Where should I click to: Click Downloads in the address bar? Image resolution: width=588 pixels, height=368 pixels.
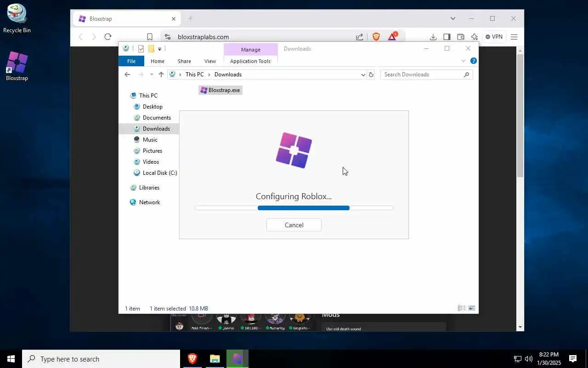tap(228, 75)
